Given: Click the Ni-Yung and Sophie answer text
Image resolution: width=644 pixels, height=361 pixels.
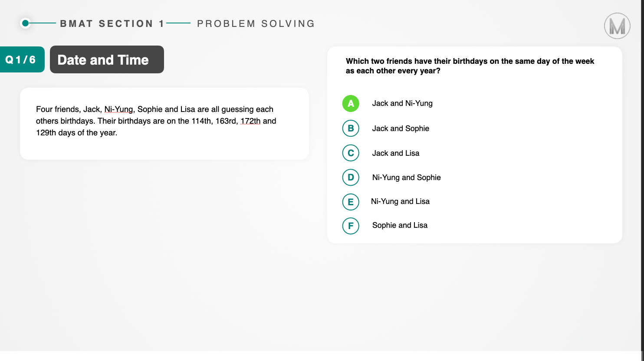Looking at the screenshot, I should click(407, 177).
